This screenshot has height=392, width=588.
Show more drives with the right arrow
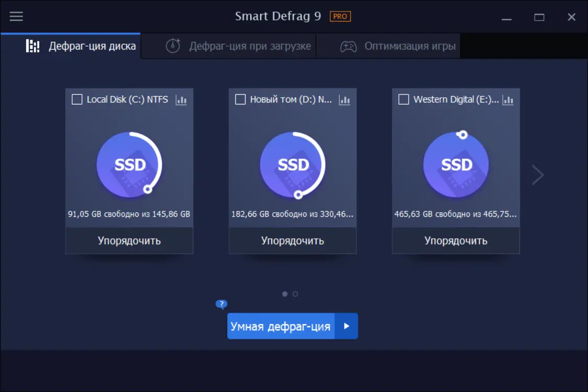click(x=537, y=175)
